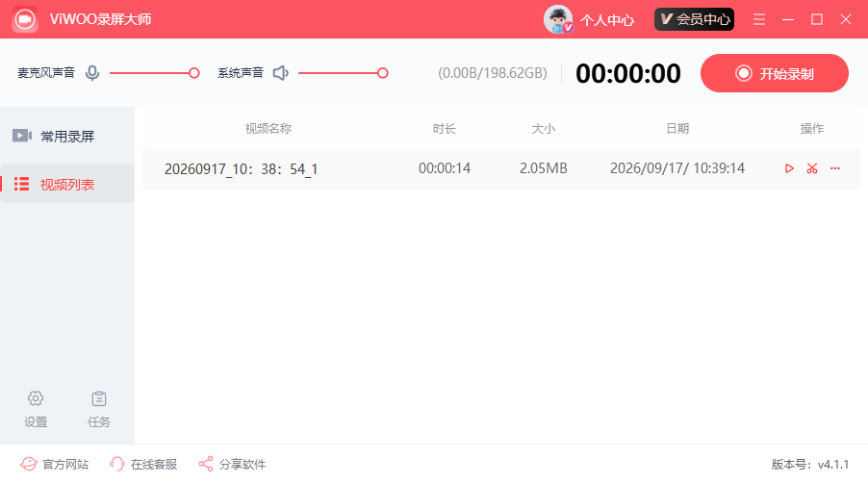The image size is (868, 483).
Task: Click the storage usage (0.00B/198.62GB)
Action: click(x=493, y=73)
